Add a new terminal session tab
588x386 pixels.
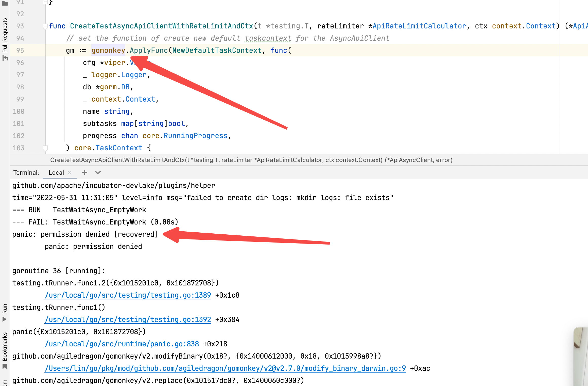coord(85,172)
